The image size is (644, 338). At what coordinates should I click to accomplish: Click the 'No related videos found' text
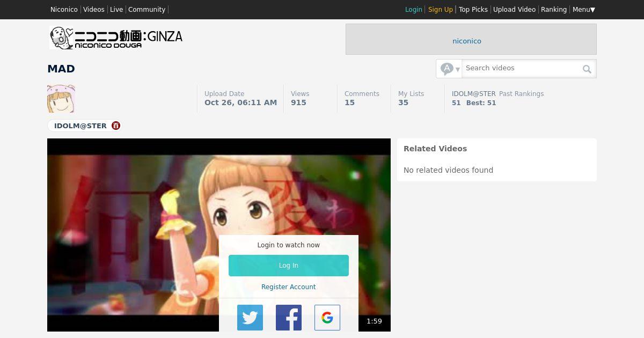click(x=448, y=170)
